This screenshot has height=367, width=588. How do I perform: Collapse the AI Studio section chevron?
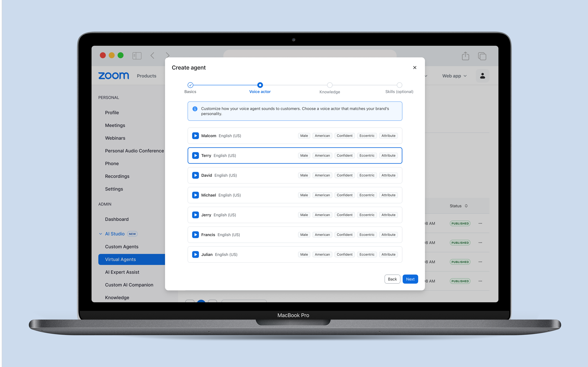coord(101,234)
